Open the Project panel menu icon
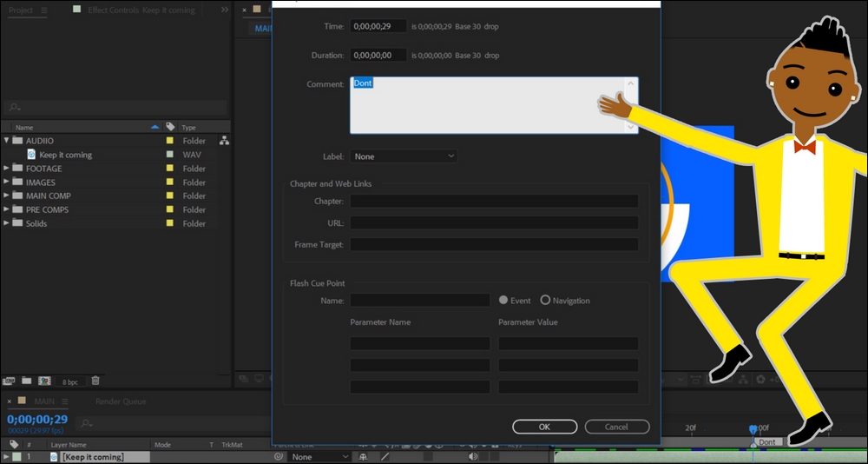The image size is (868, 464). (43, 10)
